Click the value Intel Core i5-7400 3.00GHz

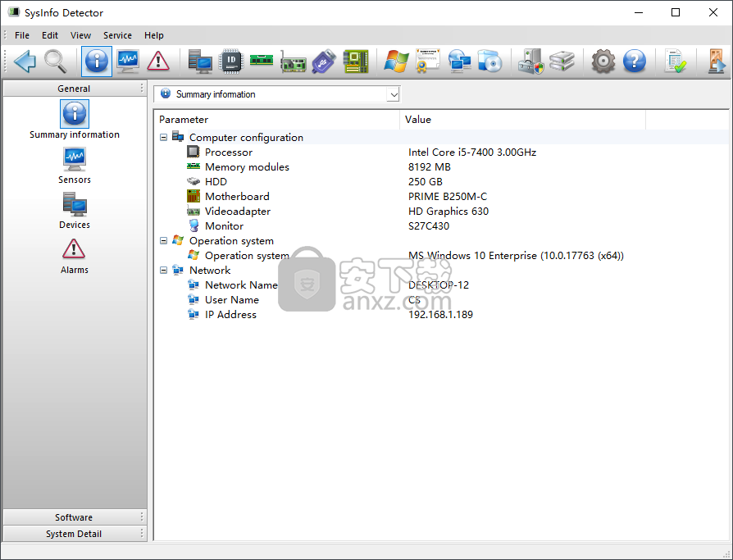(x=472, y=153)
